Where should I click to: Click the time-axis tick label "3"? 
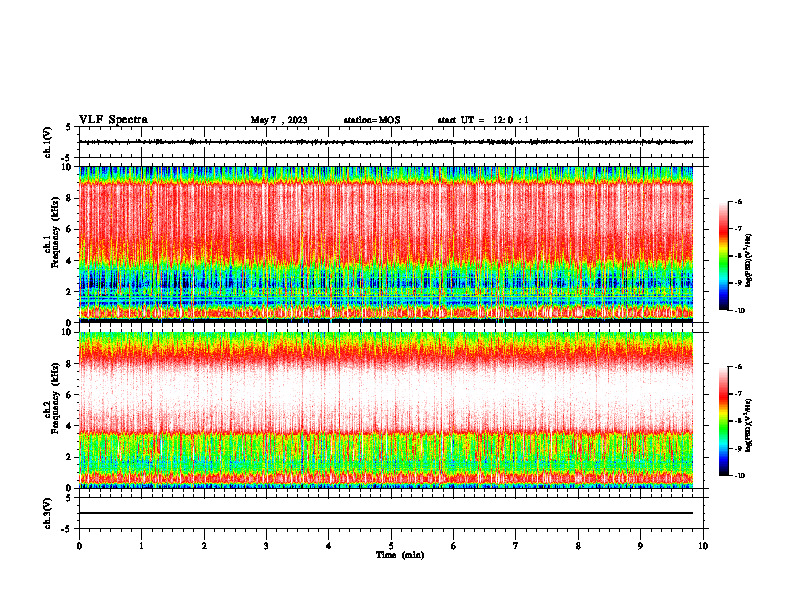point(266,546)
